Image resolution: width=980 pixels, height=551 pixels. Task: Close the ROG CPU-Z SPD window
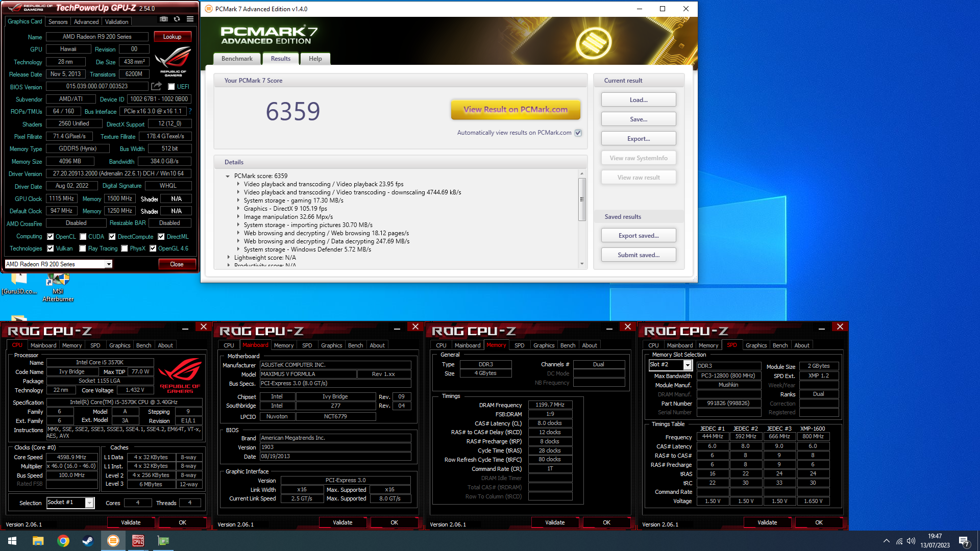[840, 327]
